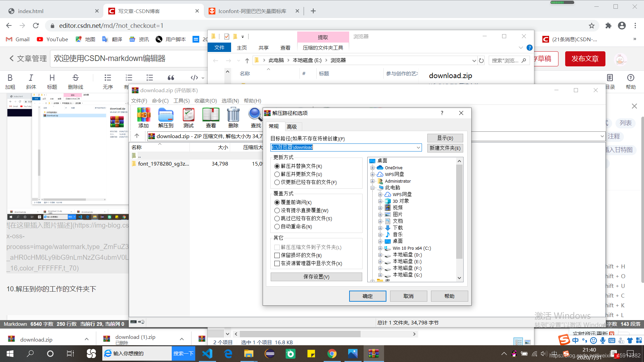Viewport: 644px width, 362px height.
Task: Open the 工具(S) menu in WinRAR
Action: click(x=181, y=101)
